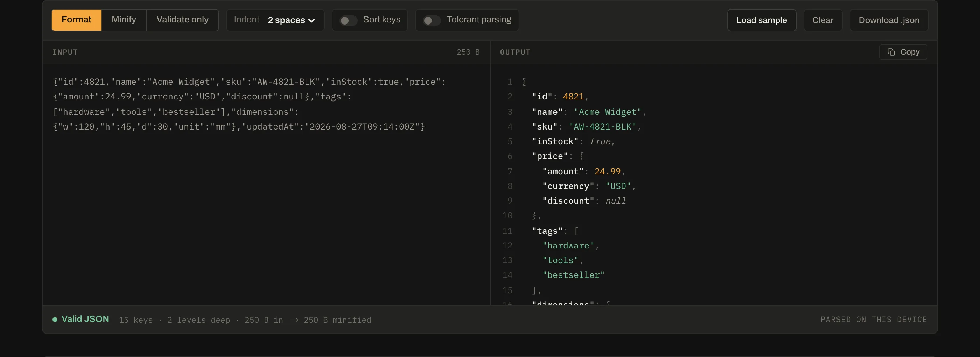This screenshot has width=980, height=357.
Task: Click the "250 B minified" status text
Action: pyautogui.click(x=337, y=320)
